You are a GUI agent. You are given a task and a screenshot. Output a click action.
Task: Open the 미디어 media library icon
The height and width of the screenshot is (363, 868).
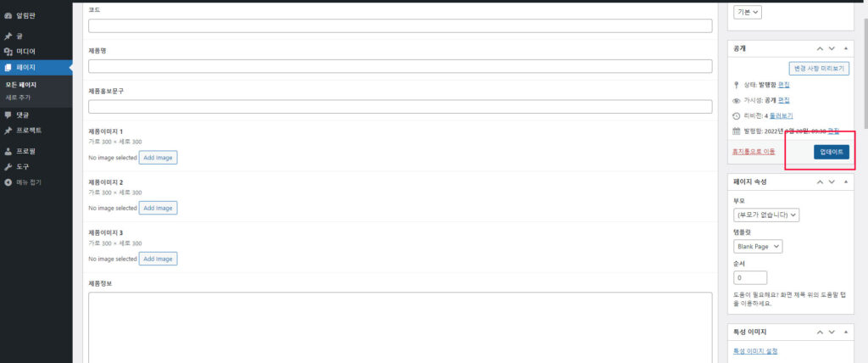8,52
